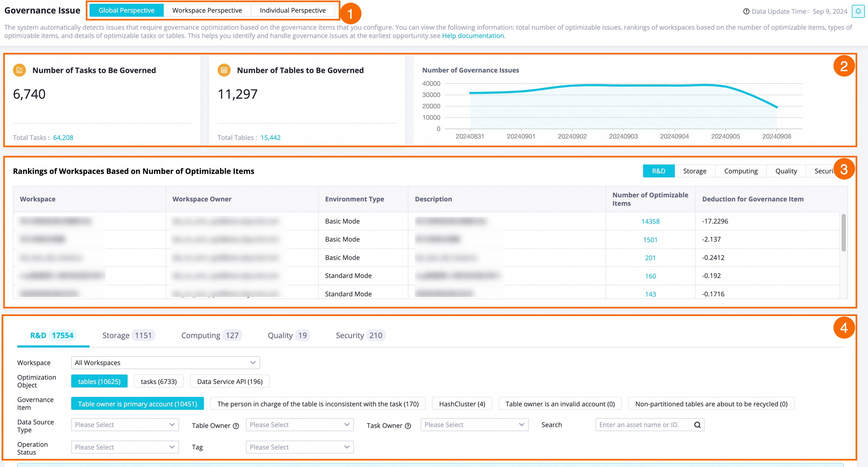
Task: Open the Table Owner dropdown
Action: (x=300, y=425)
